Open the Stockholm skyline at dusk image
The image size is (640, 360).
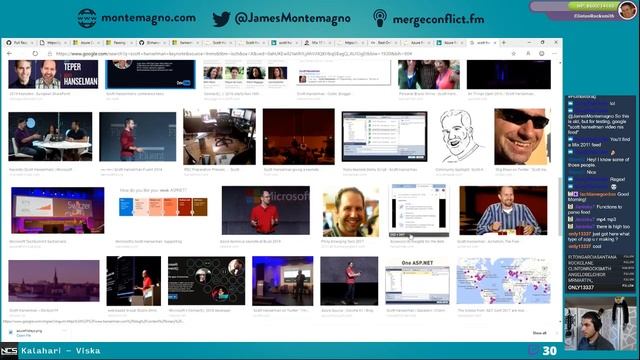click(54, 281)
